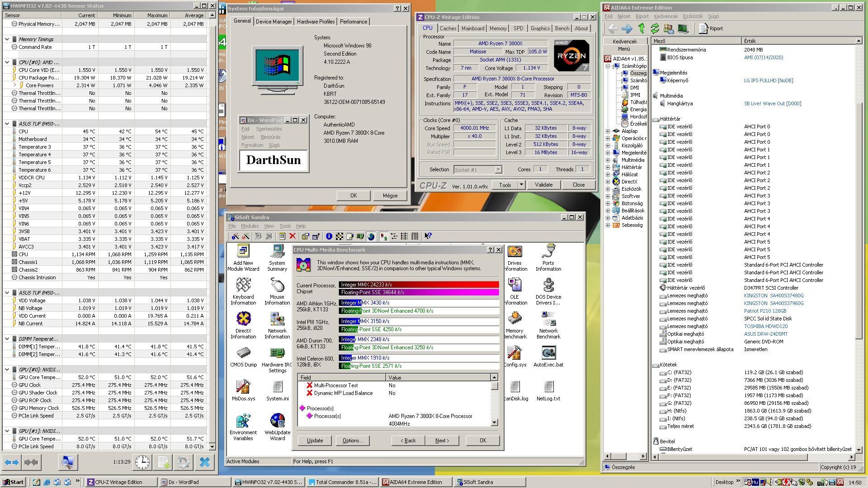This screenshot has height=488, width=868.
Task: Expand the Alaplap tree node in AIDA64
Action: (608, 131)
